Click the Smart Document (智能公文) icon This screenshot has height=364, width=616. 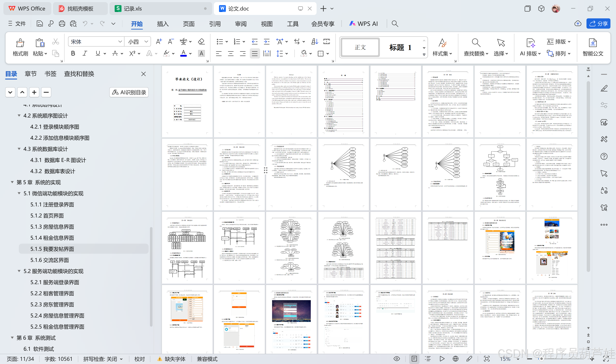pos(593,43)
